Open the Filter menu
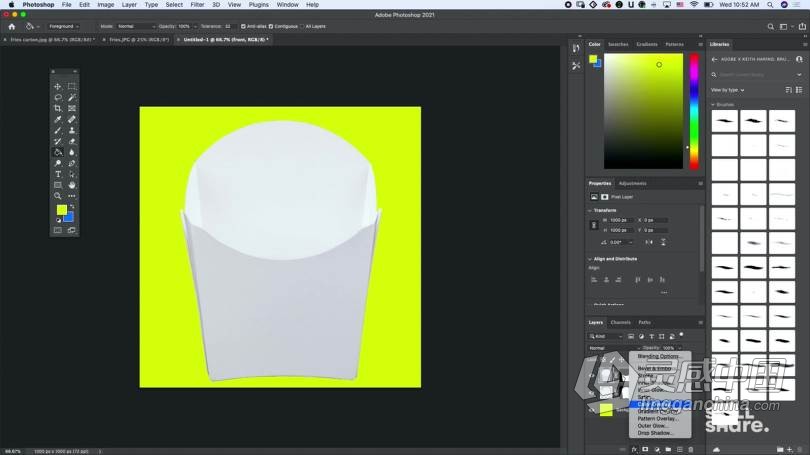 click(x=197, y=5)
